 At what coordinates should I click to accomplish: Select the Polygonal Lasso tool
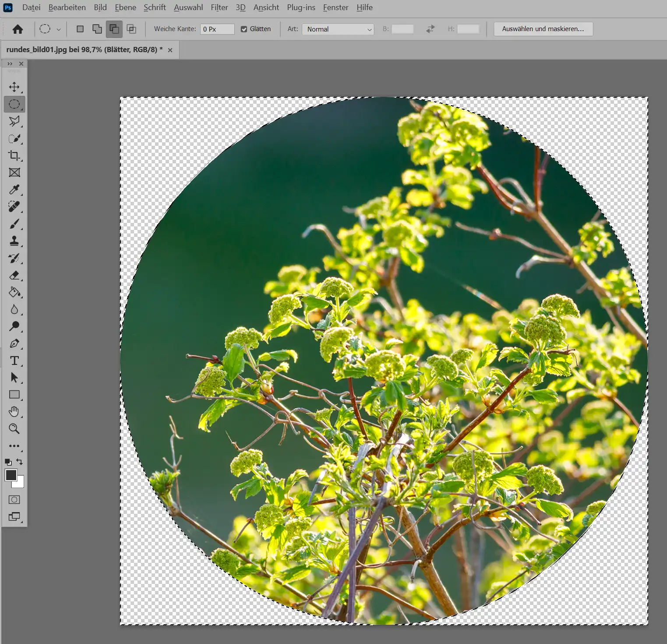click(x=14, y=121)
